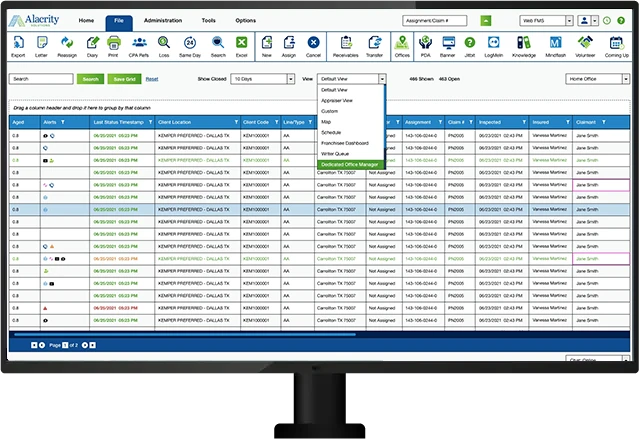The height and width of the screenshot is (439, 639).
Task: Choose Map in the View list
Action: coord(351,121)
